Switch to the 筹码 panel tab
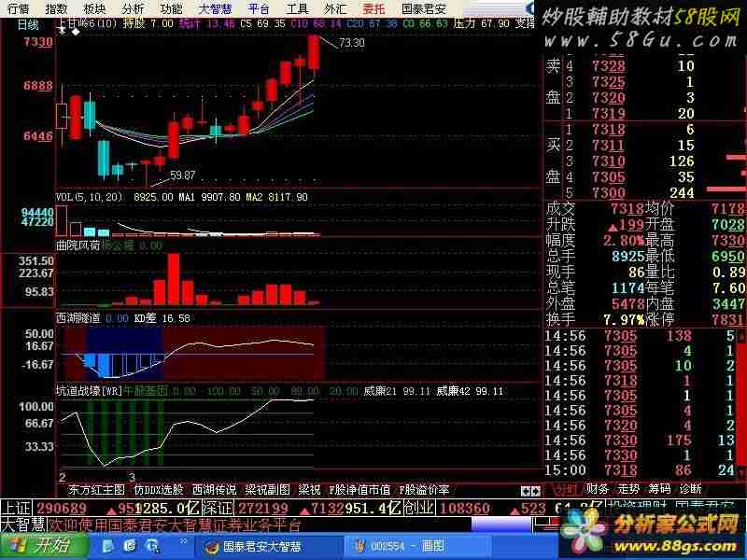 point(660,489)
